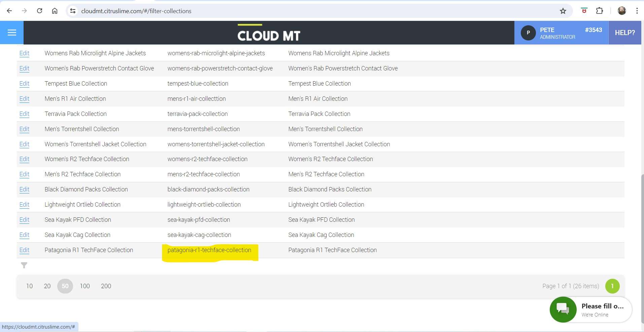The width and height of the screenshot is (644, 332).
Task: Edit the Terravia Pack Collection row
Action: click(24, 114)
